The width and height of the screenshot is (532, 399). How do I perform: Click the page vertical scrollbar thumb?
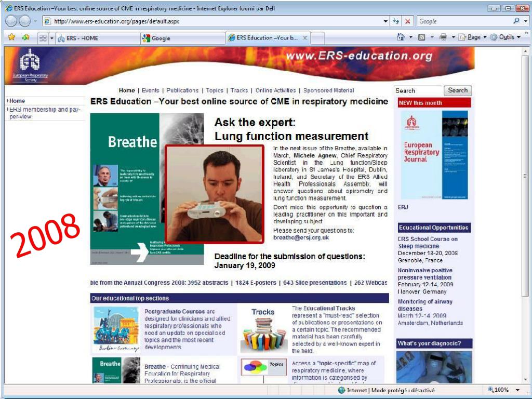pyautogui.click(x=525, y=177)
